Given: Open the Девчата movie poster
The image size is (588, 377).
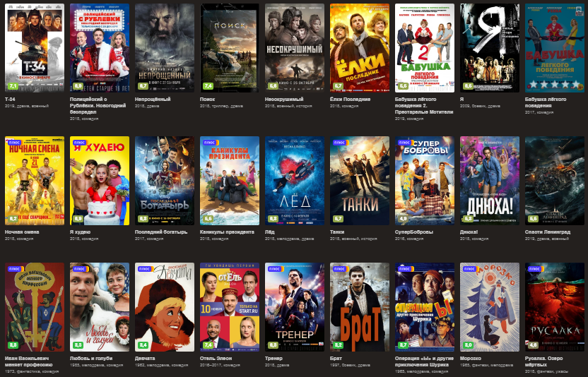Looking at the screenshot, I should pyautogui.click(x=165, y=307).
